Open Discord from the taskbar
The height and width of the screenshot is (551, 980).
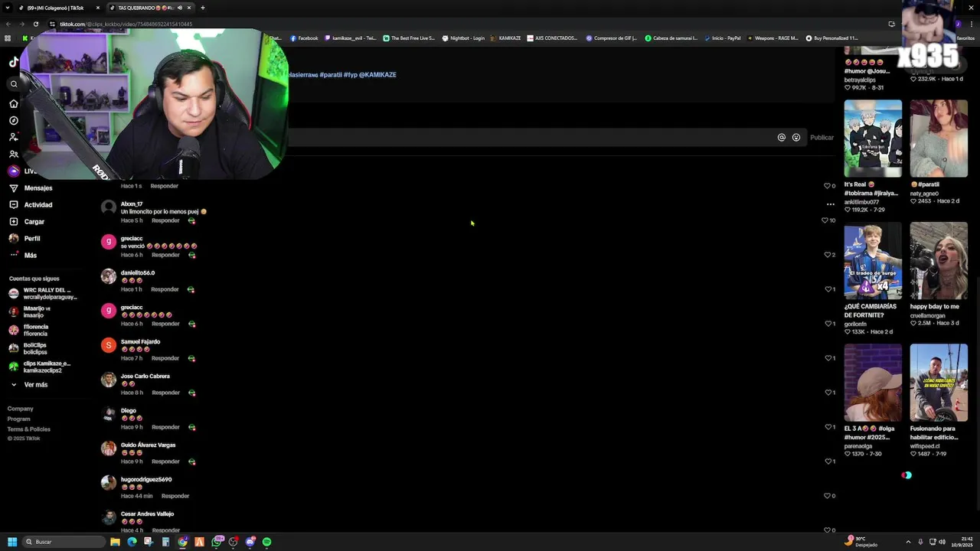[250, 542]
